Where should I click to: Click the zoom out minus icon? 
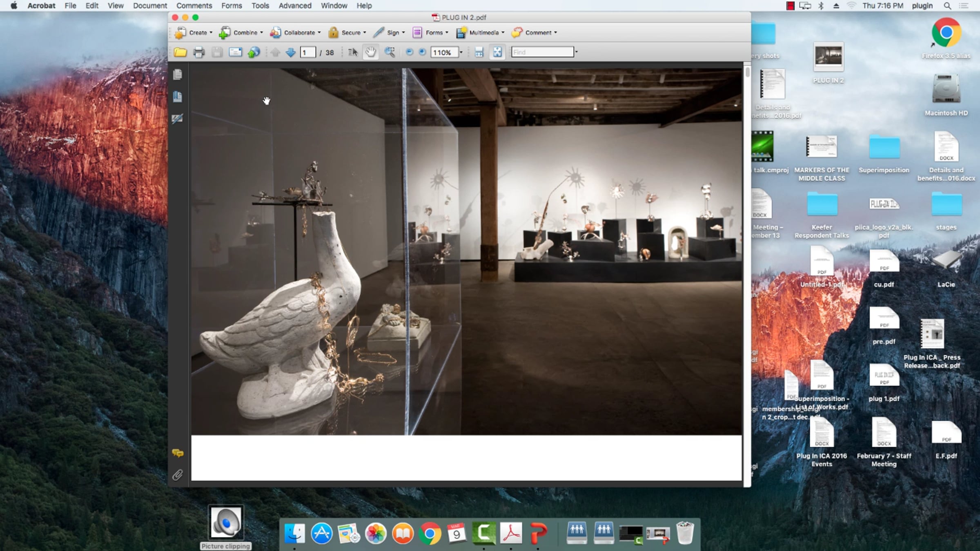409,52
